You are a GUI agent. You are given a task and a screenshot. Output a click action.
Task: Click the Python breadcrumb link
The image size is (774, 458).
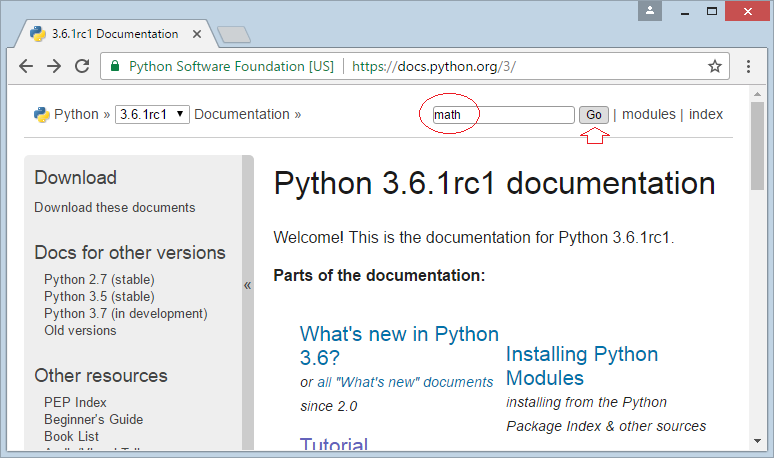point(77,114)
